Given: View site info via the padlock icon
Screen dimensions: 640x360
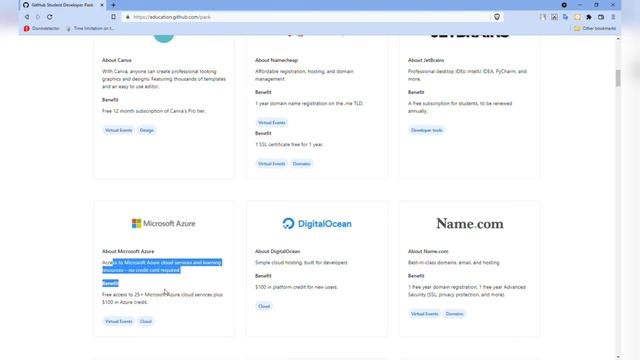Looking at the screenshot, I should click(127, 17).
